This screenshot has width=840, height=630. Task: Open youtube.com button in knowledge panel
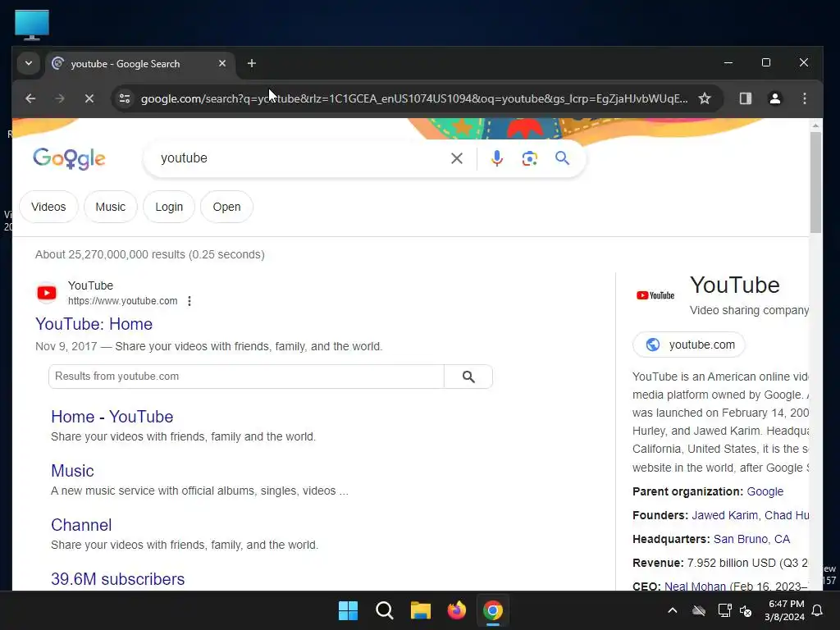click(x=689, y=345)
